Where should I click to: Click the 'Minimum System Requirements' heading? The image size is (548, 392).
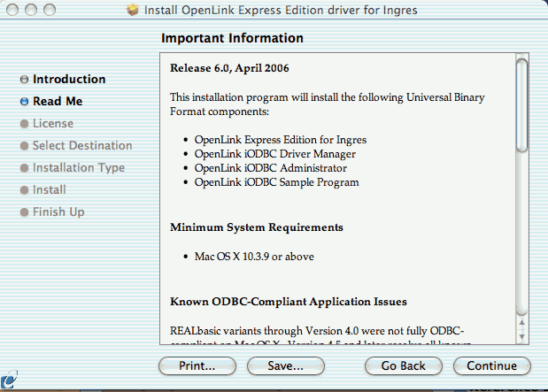(257, 227)
